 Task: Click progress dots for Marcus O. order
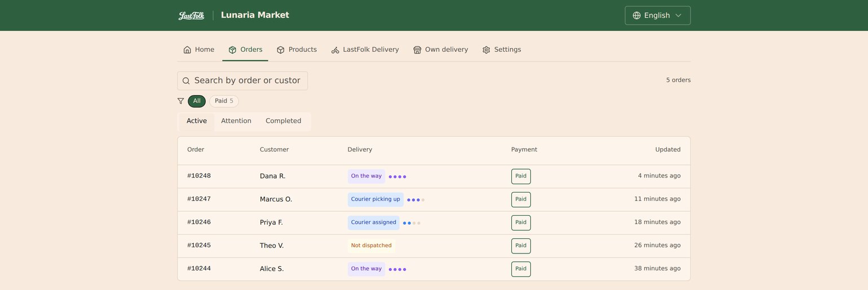416,200
